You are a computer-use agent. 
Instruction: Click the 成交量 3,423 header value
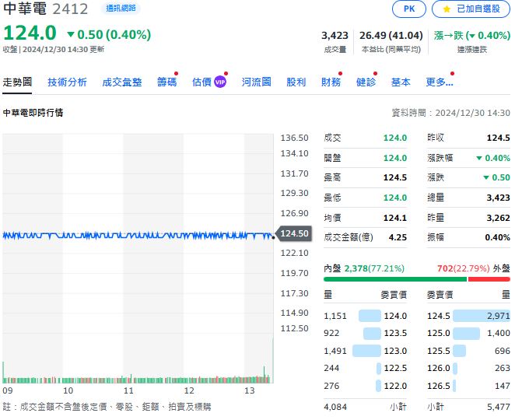pos(335,36)
